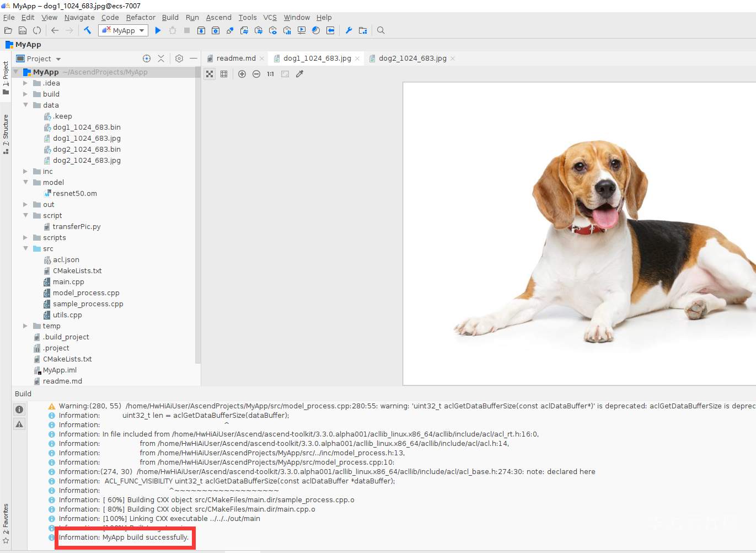Click the hammer Build Project icon
The width and height of the screenshot is (756, 553).
tap(87, 30)
